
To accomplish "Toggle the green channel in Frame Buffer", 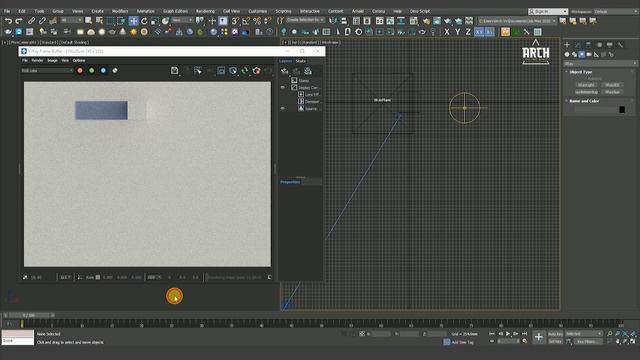I will (91, 71).
